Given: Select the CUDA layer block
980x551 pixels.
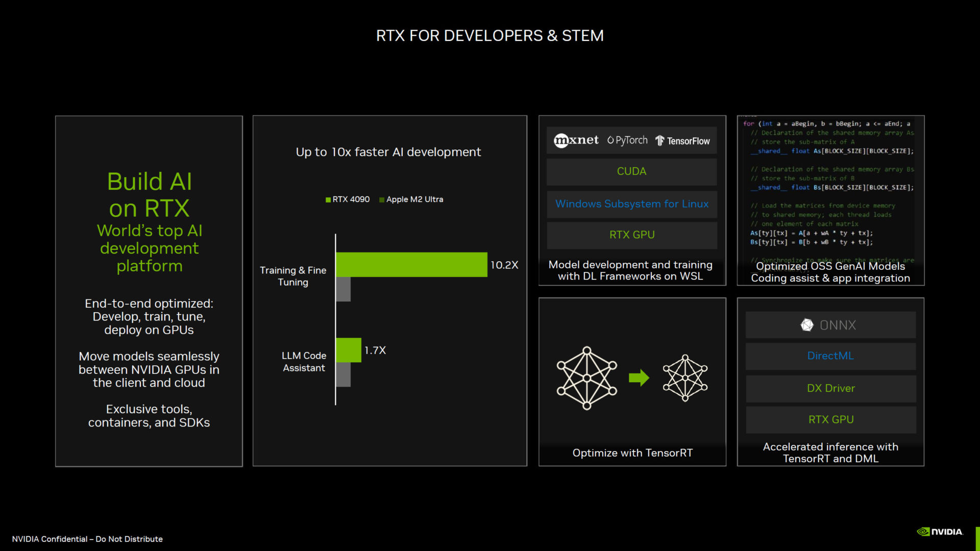Looking at the screenshot, I should [631, 171].
